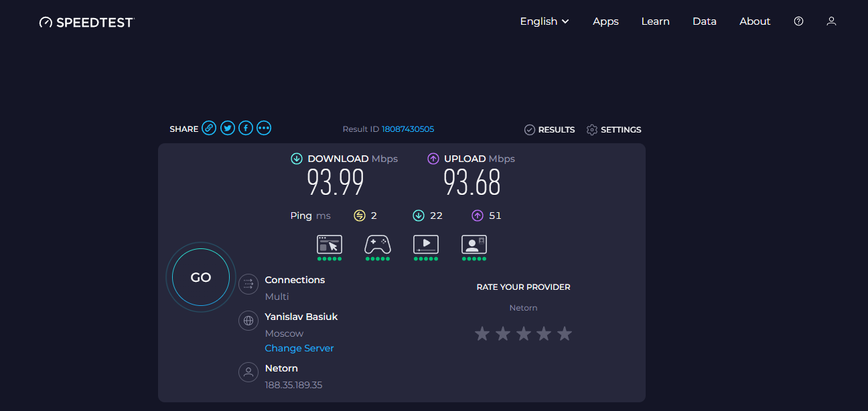868x411 pixels.
Task: Open the user account icon
Action: 831,21
